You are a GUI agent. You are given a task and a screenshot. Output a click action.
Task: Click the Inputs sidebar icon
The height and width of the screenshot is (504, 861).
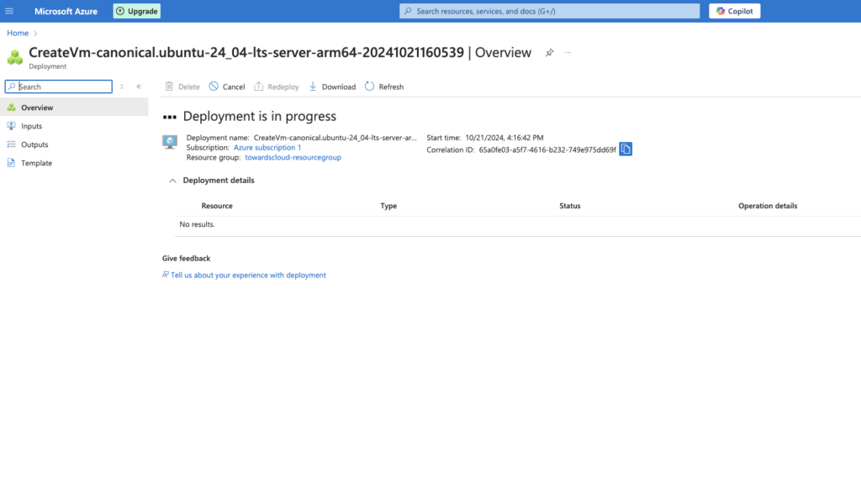coord(11,126)
